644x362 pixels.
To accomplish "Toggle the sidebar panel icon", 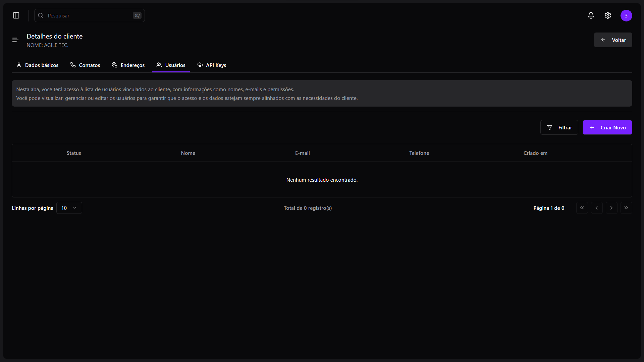I will click(16, 15).
